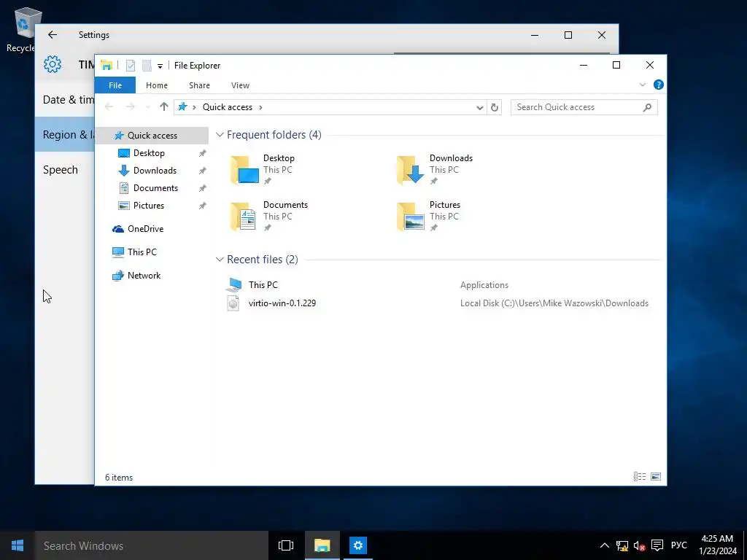
Task: Click the File Explorer taskbar button
Action: coord(322,545)
